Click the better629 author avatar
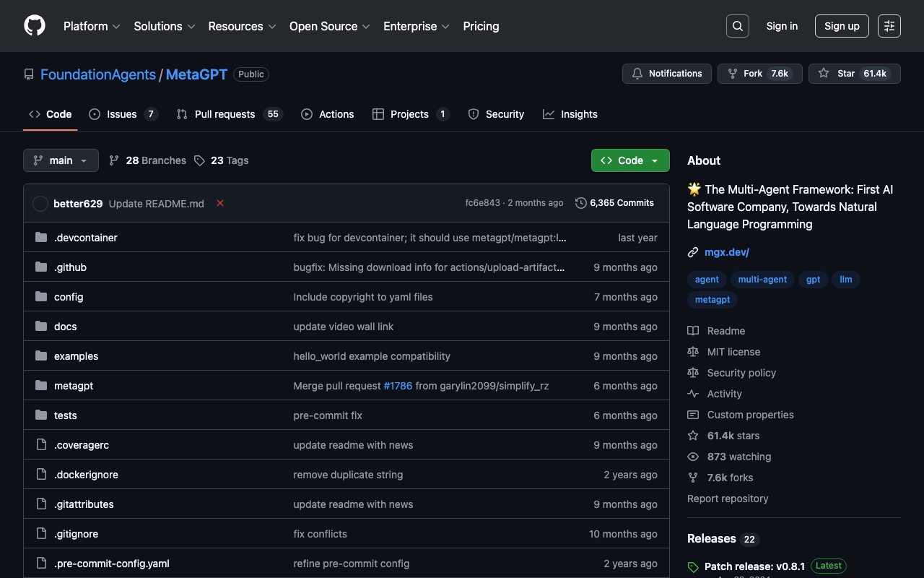The image size is (924, 578). pyautogui.click(x=40, y=204)
